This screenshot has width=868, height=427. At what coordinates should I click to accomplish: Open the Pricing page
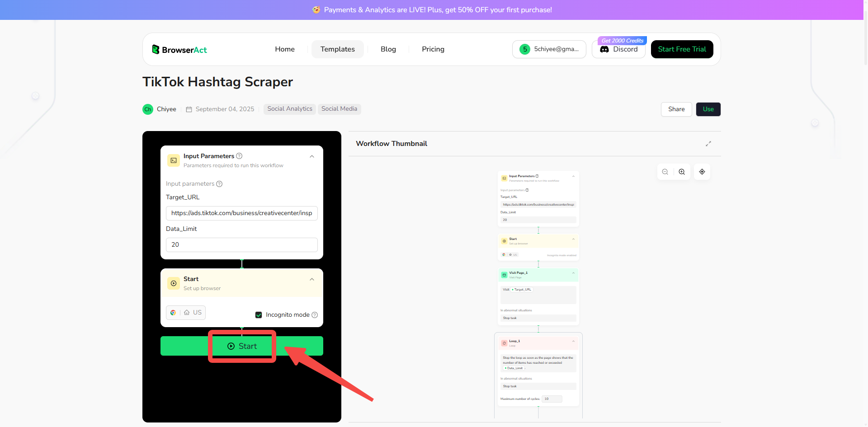coord(433,49)
